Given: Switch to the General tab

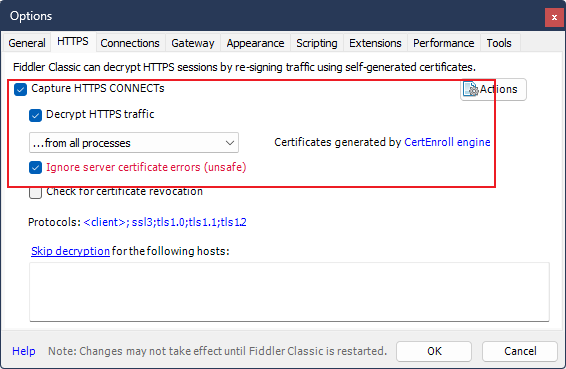Looking at the screenshot, I should click(27, 43).
